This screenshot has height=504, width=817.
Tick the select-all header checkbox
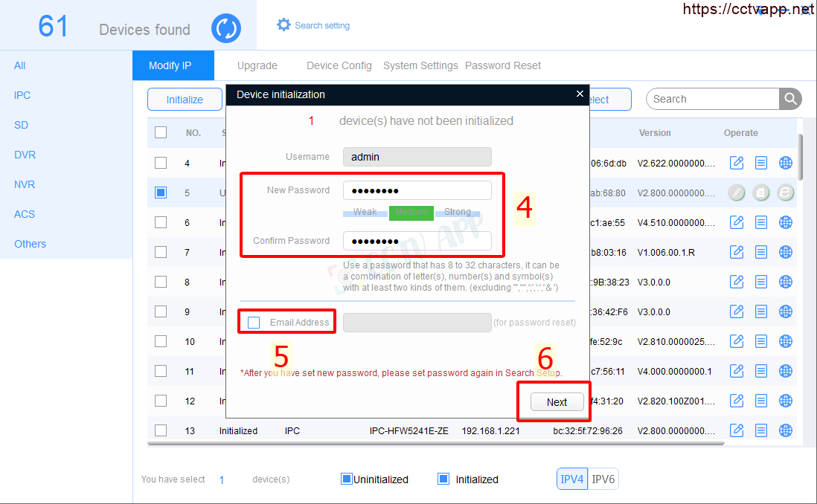pyautogui.click(x=161, y=132)
